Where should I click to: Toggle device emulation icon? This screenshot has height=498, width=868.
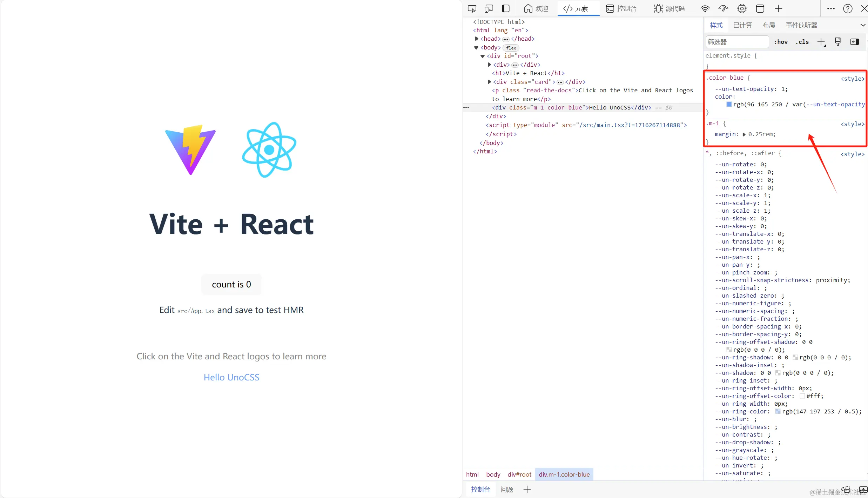(489, 9)
